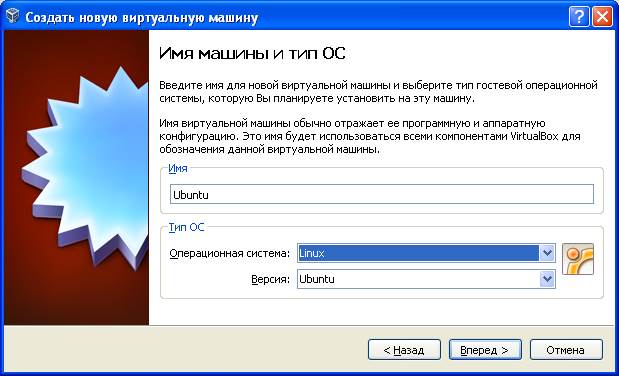
Task: Close the virtual machine wizard window
Action: point(603,17)
